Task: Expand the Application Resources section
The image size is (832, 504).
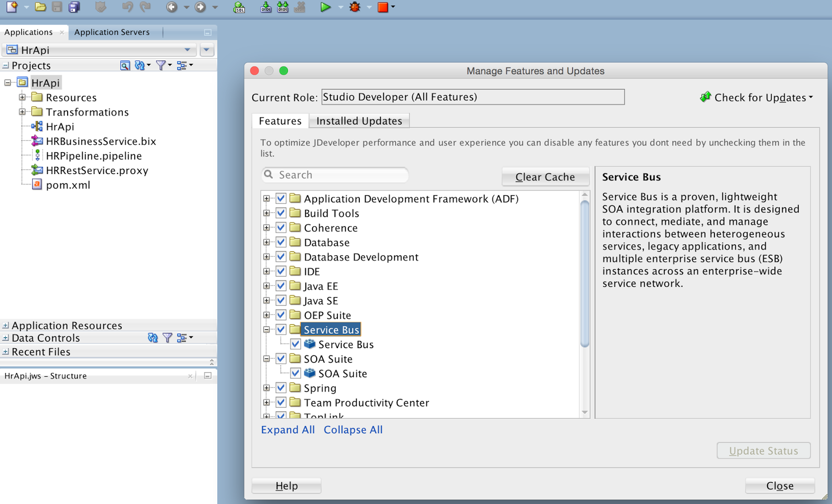Action: pyautogui.click(x=6, y=325)
